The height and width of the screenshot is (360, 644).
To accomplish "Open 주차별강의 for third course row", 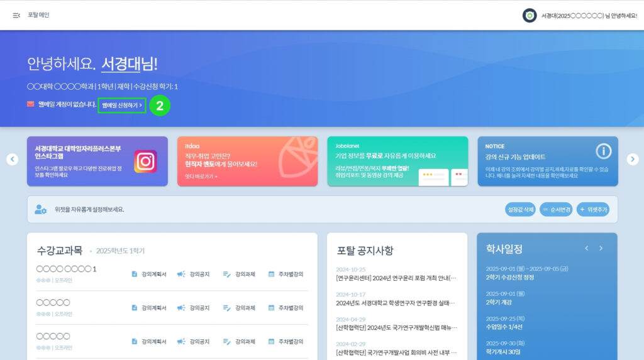I will (x=286, y=342).
